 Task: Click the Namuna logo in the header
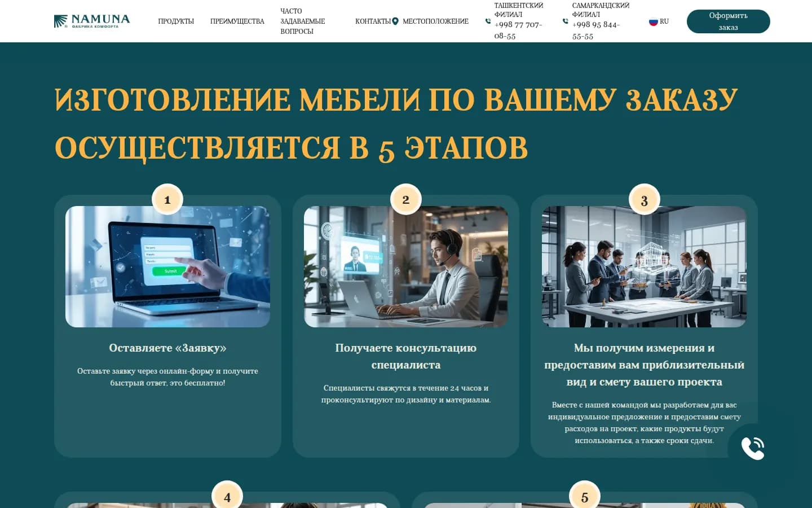tap(92, 21)
